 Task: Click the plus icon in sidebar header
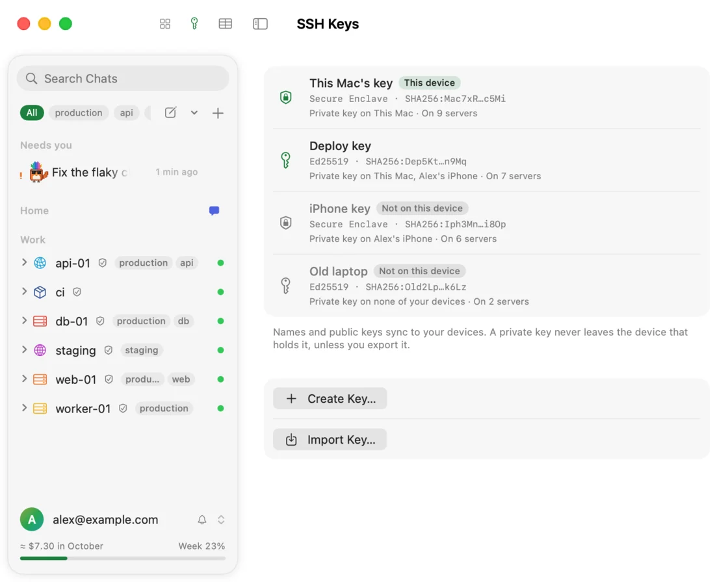(x=218, y=113)
